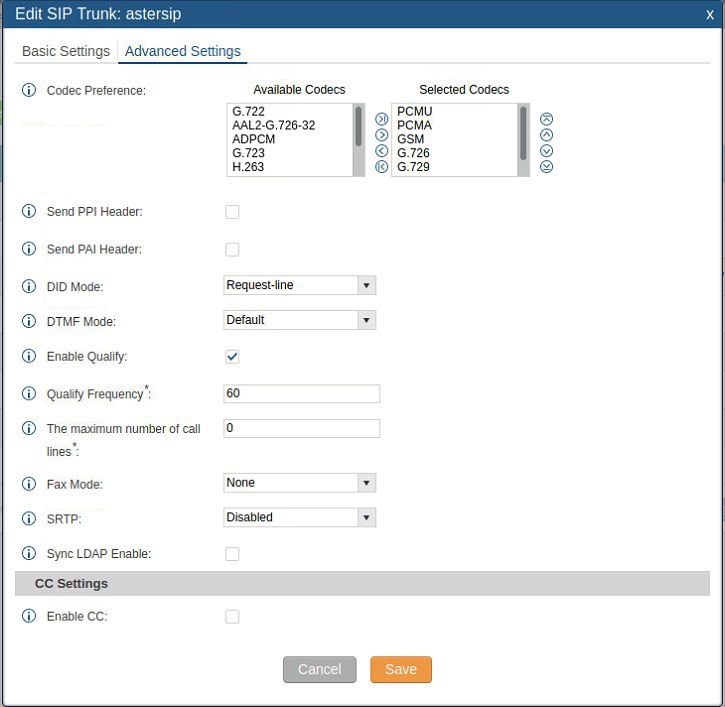
Task: Move selected codec to bottom of list
Action: pos(547,166)
